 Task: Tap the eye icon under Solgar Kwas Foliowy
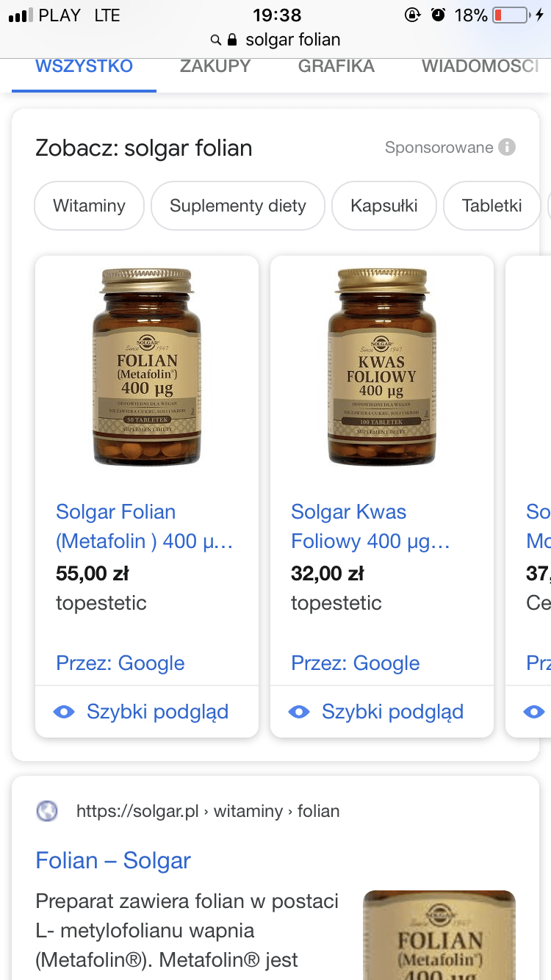coord(299,712)
